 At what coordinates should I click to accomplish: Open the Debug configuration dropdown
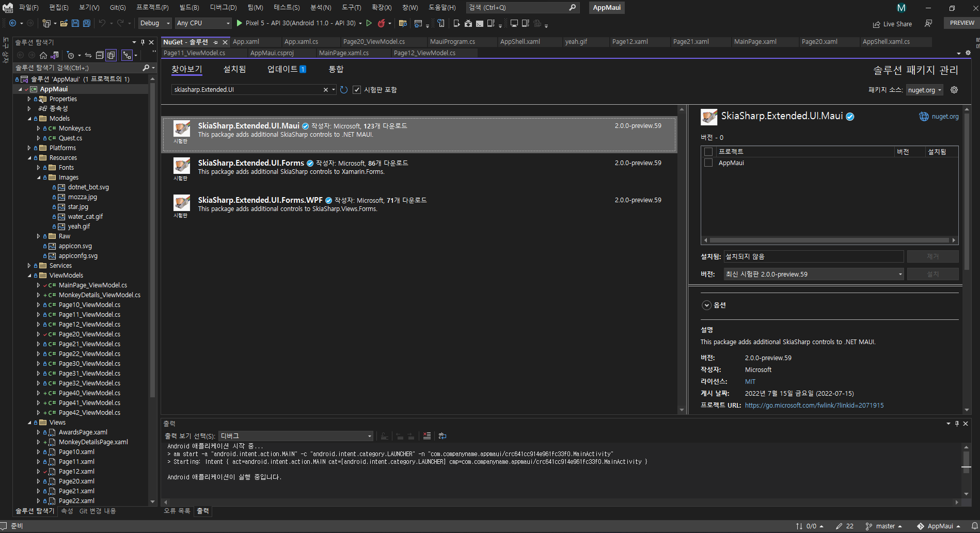[x=154, y=23]
